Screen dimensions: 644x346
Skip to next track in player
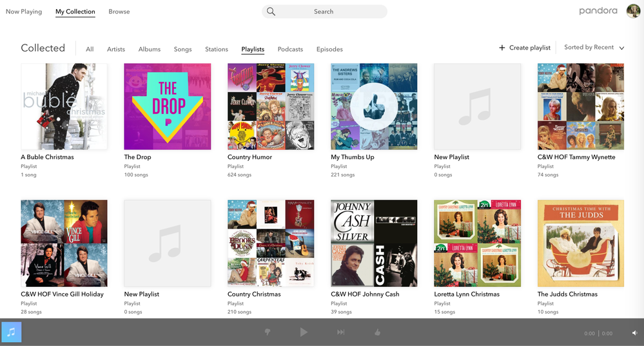pyautogui.click(x=341, y=332)
